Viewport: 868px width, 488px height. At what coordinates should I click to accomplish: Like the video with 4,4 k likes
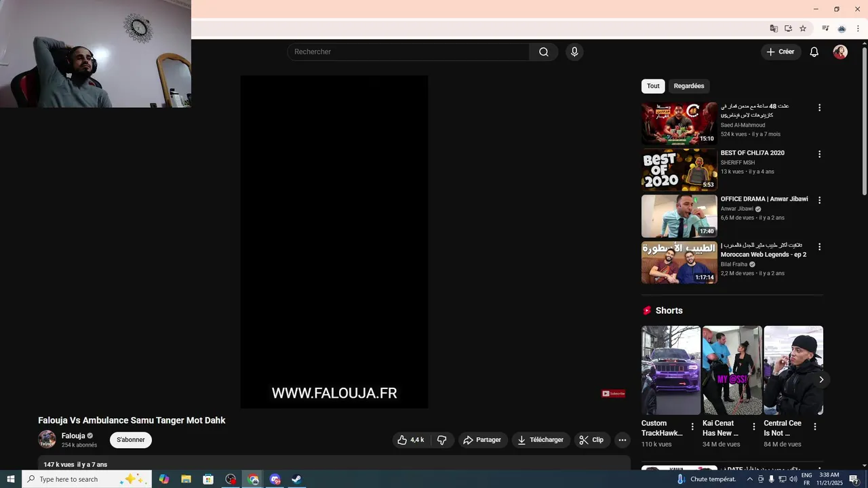click(x=412, y=440)
